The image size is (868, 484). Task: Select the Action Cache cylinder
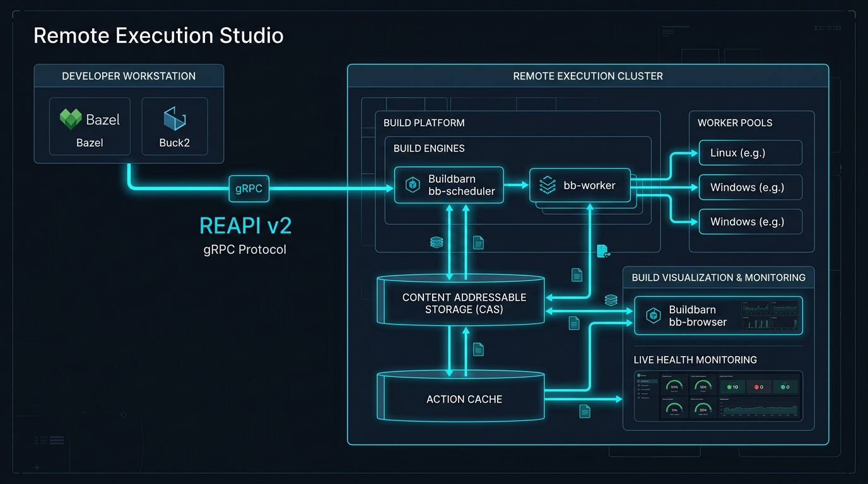coord(460,396)
